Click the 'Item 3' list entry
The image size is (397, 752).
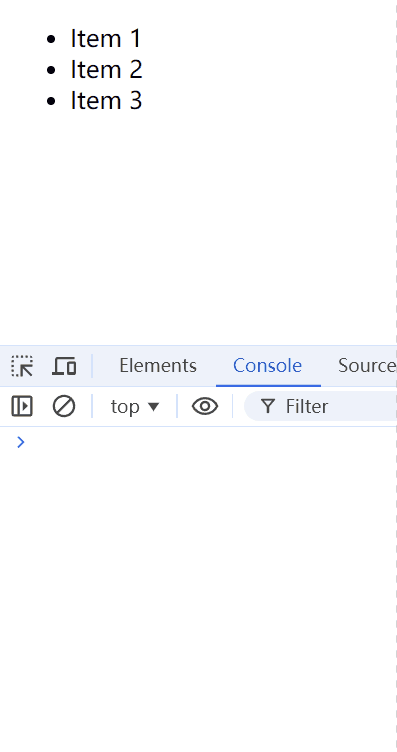106,101
